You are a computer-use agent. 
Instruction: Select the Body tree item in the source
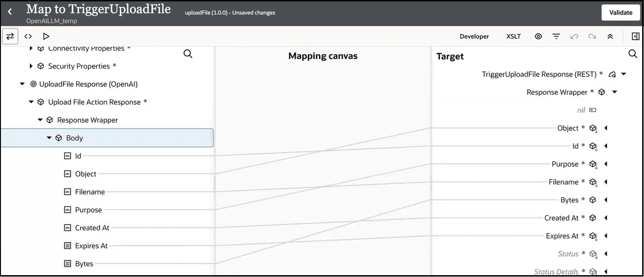coord(74,138)
